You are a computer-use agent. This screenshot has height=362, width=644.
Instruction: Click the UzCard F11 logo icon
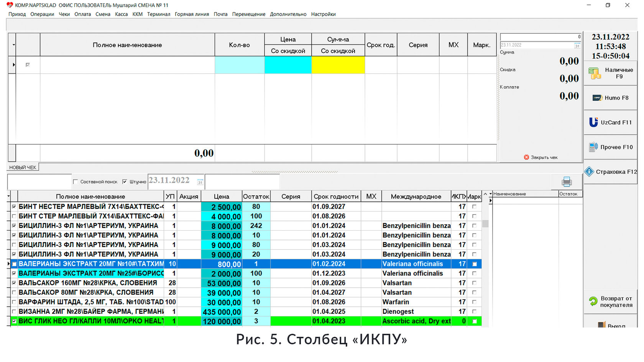coord(593,122)
